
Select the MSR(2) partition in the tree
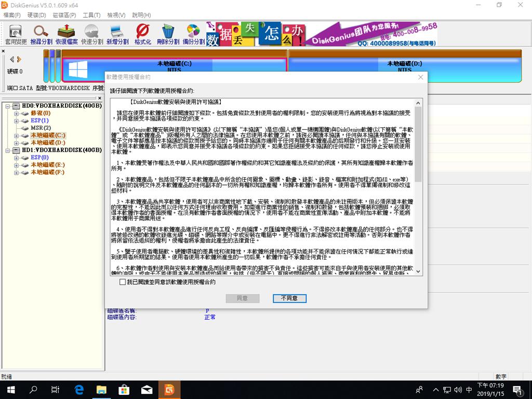coord(41,128)
